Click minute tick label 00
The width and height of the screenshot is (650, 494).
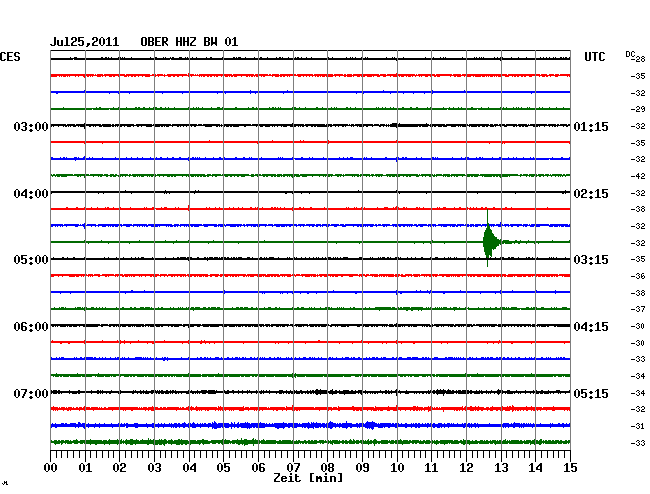click(51, 467)
